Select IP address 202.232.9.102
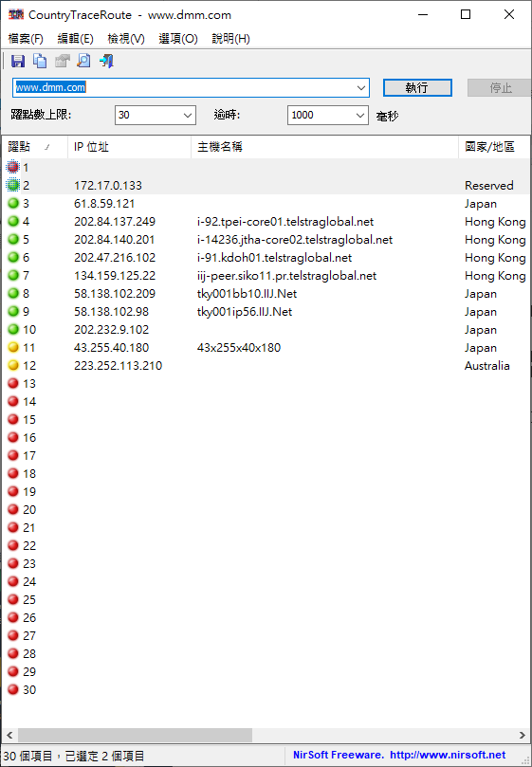The width and height of the screenshot is (532, 767). [x=111, y=330]
